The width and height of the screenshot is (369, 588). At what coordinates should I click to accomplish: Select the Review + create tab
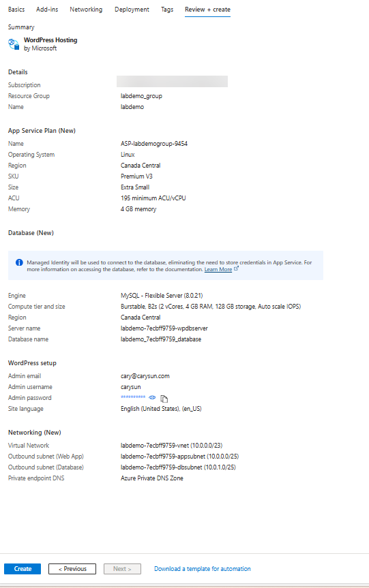(x=207, y=10)
